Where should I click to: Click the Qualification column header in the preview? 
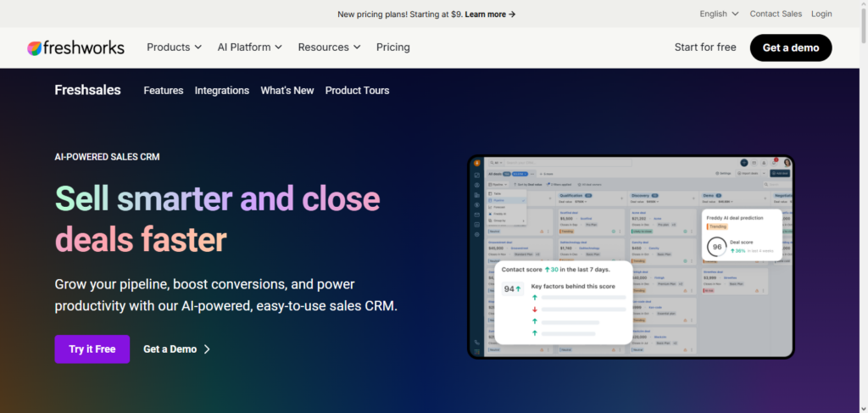pyautogui.click(x=576, y=195)
